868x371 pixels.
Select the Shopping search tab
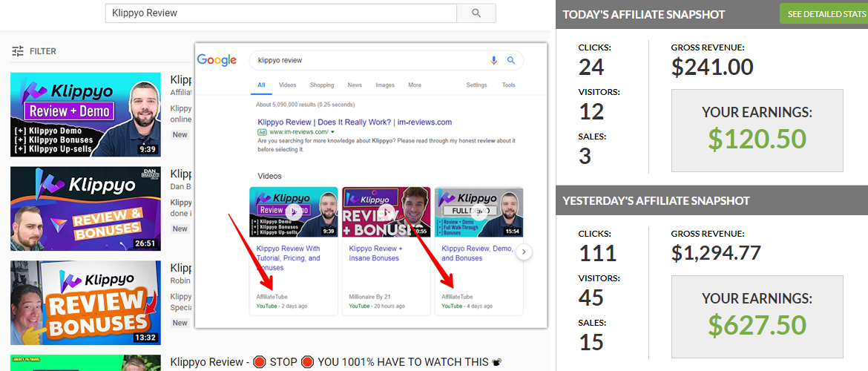click(x=322, y=85)
